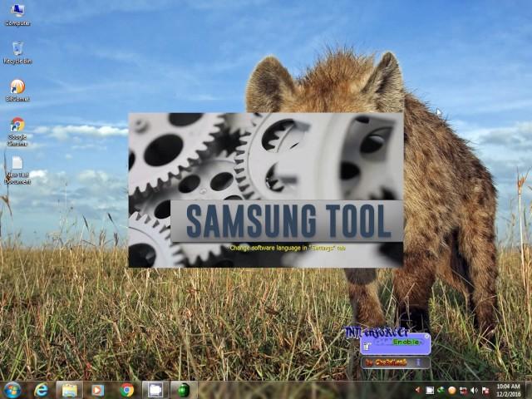Screen dimensions: 532x399
Task: Open the Windows Start menu
Action: coord(12,390)
